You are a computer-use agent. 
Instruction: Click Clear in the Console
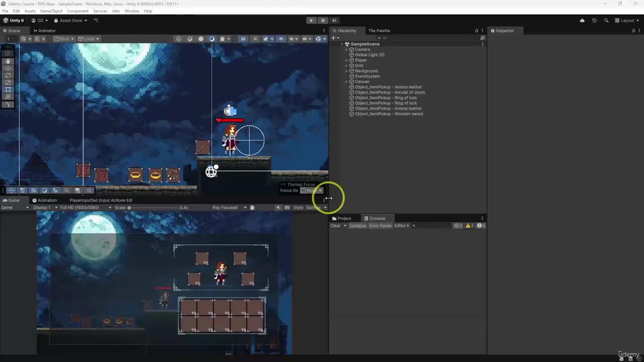336,226
